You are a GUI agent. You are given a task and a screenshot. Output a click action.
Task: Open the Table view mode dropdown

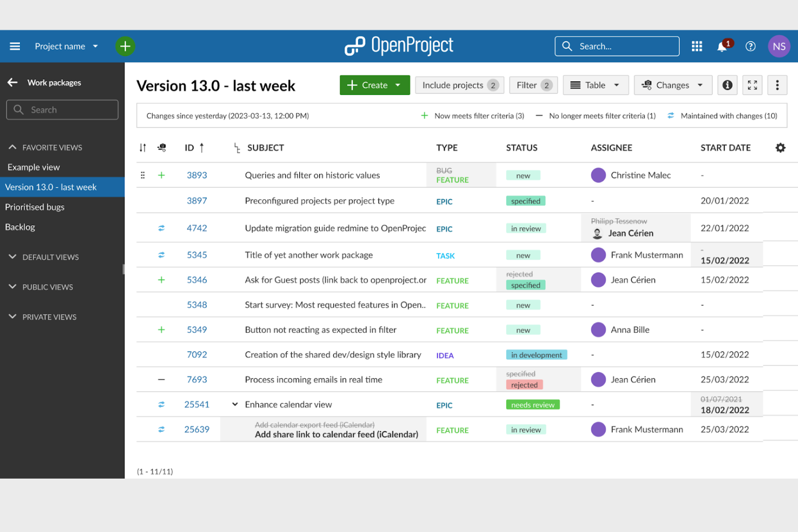(x=596, y=85)
